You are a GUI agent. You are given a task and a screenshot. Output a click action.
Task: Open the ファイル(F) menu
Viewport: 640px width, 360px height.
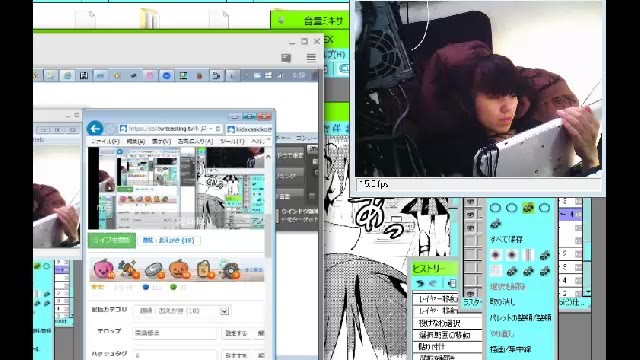(105, 141)
